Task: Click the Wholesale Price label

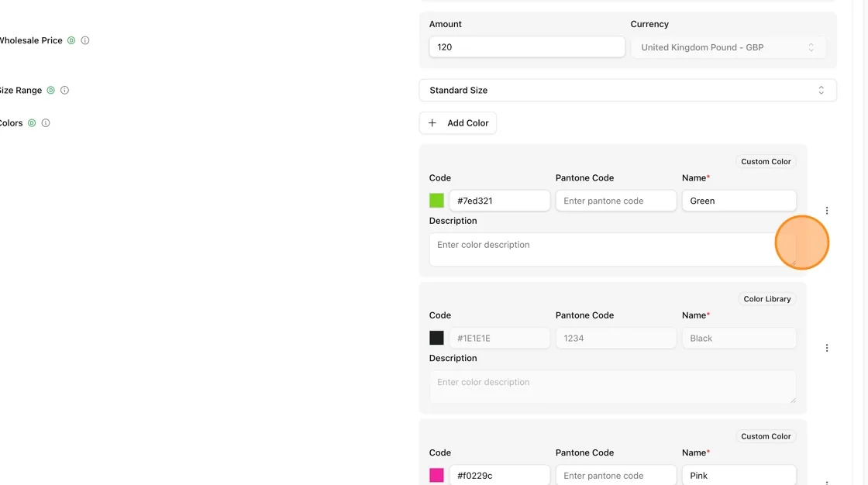Action: [31, 40]
